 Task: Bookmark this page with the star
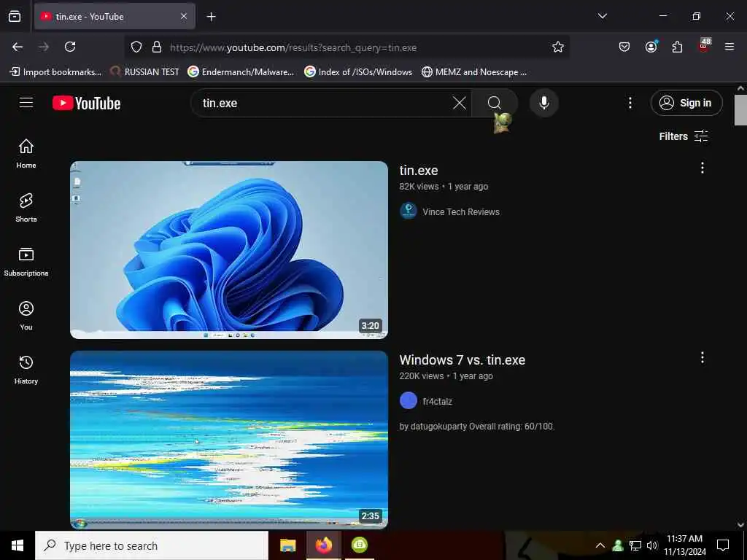pos(558,47)
